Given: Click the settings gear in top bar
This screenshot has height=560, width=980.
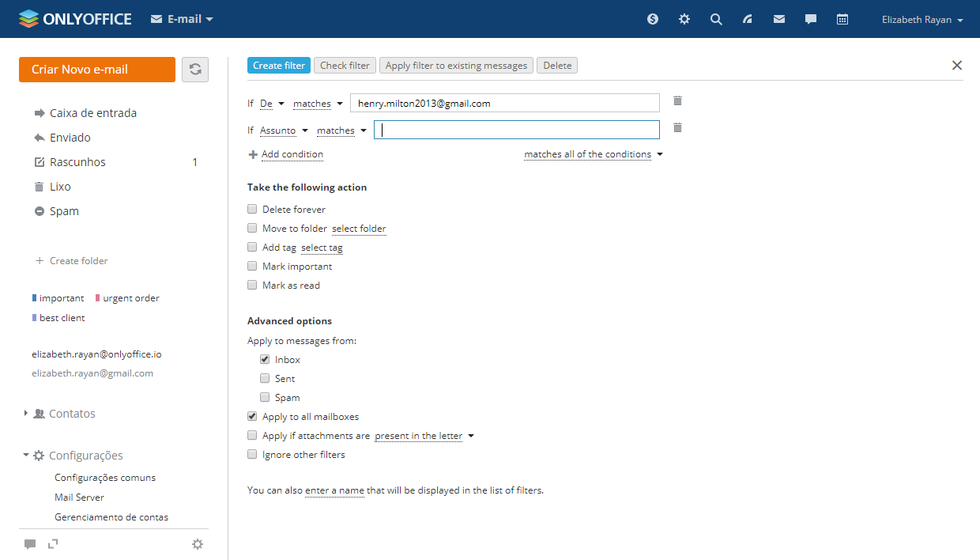Looking at the screenshot, I should coord(684,19).
